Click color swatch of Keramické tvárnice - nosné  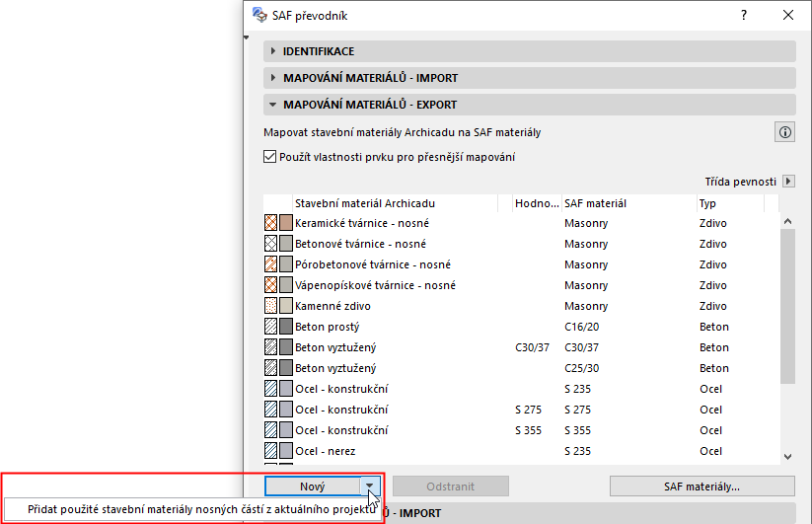pos(286,223)
